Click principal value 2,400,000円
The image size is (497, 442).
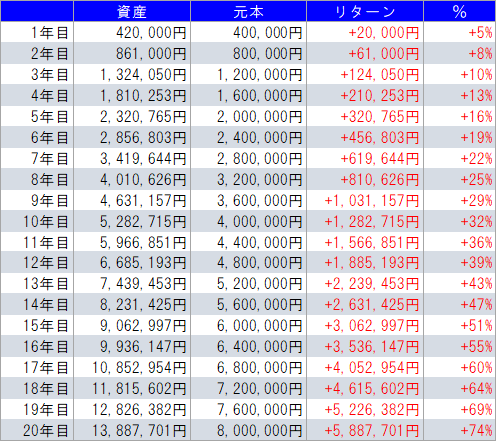click(x=260, y=137)
